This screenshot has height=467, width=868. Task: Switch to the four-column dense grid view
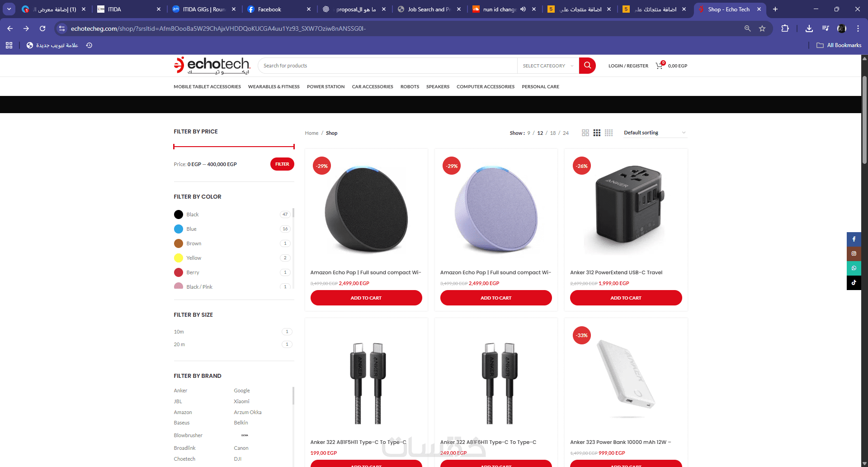click(609, 133)
